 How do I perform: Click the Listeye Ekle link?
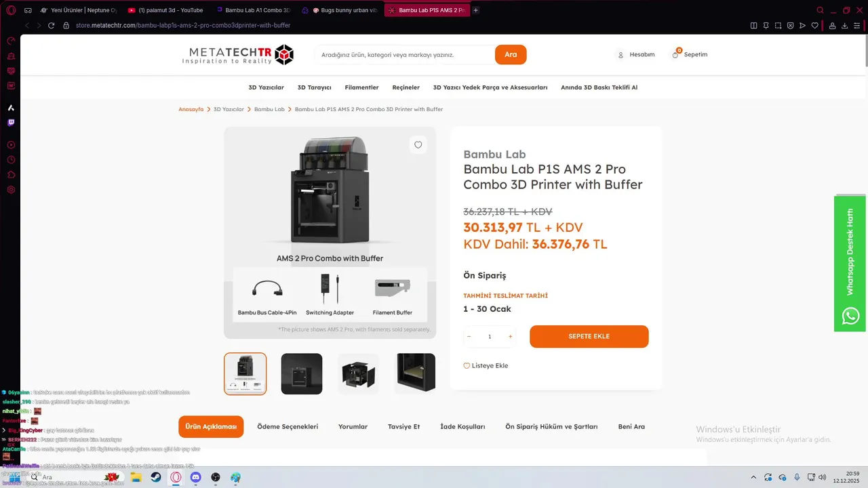point(486,365)
